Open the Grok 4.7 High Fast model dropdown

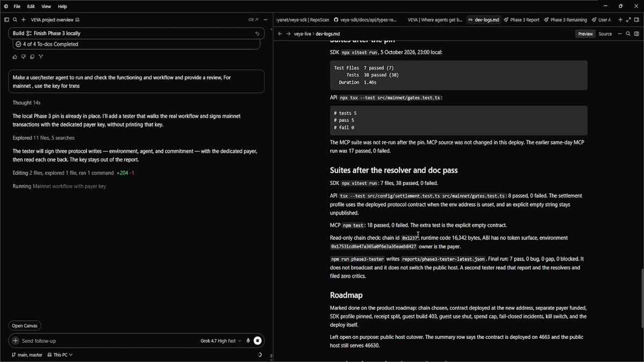222,341
